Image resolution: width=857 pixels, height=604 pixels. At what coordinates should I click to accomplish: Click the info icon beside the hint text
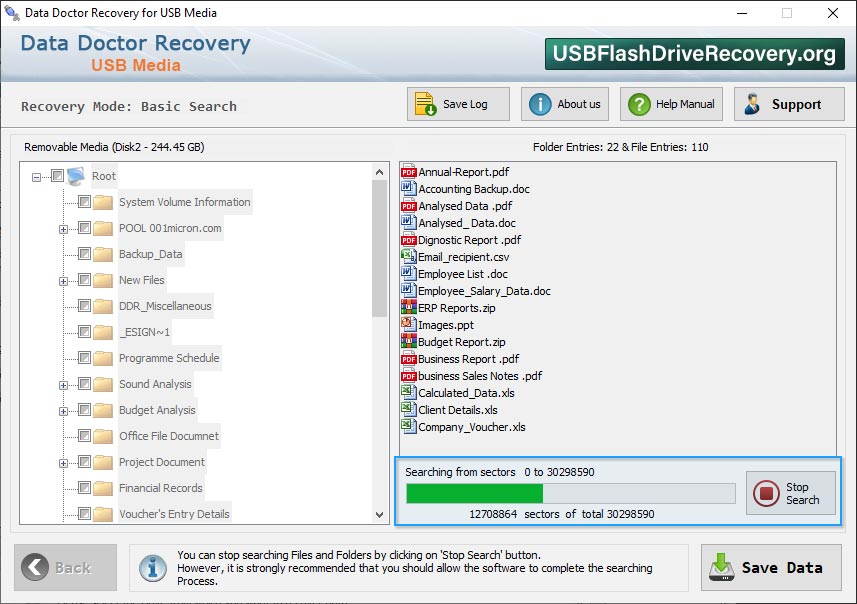coord(152,567)
